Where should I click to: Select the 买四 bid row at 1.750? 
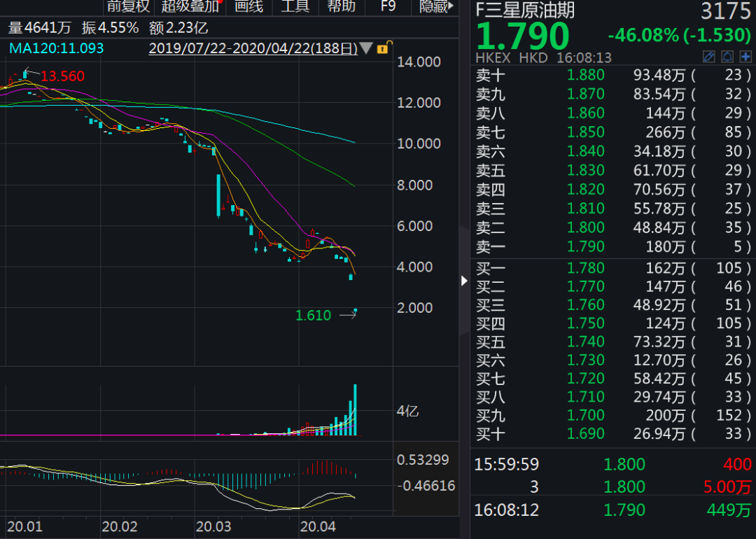(612, 323)
